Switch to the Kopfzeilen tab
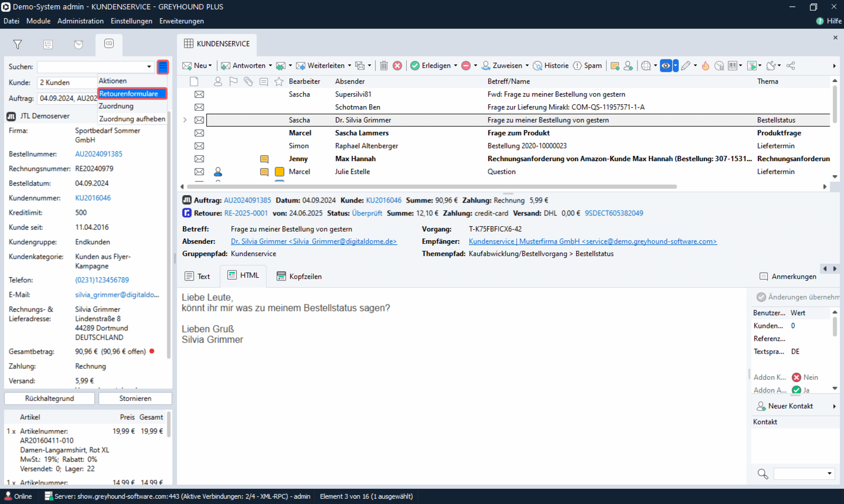844x504 pixels. point(299,277)
